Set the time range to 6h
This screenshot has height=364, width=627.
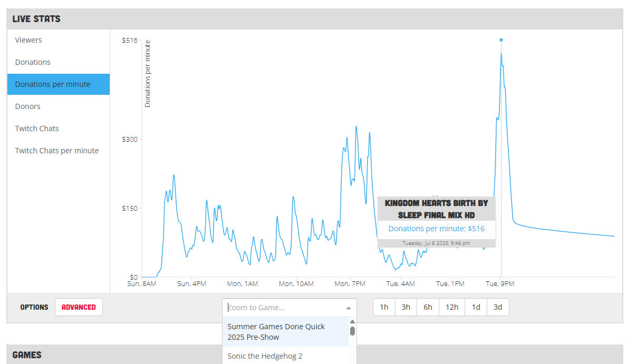pyautogui.click(x=428, y=307)
